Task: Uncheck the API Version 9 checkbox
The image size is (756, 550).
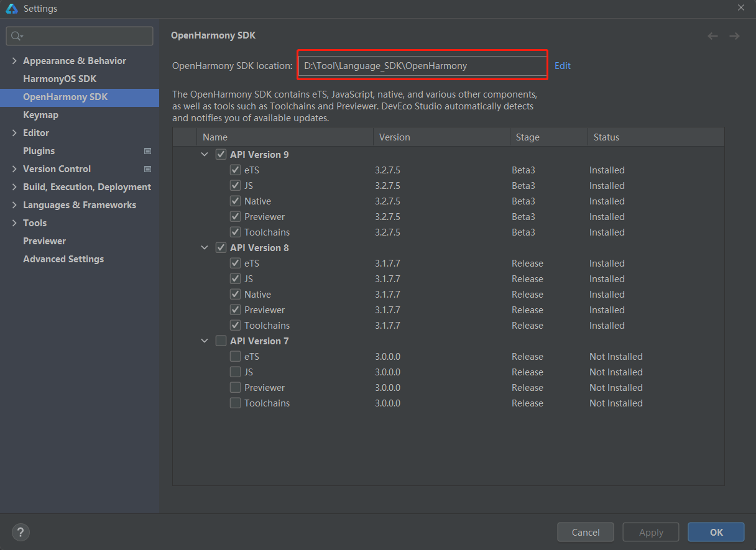Action: click(x=221, y=155)
